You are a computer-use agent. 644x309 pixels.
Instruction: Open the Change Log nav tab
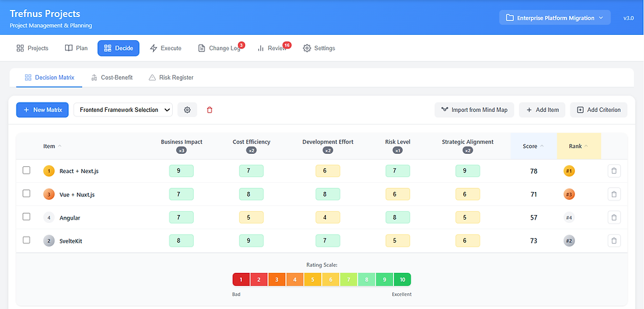click(219, 48)
